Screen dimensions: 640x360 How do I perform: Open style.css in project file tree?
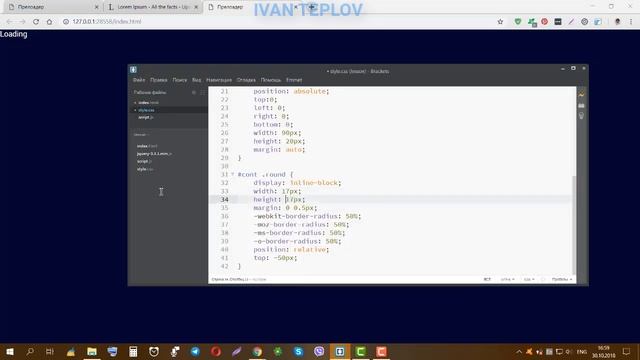click(145, 169)
